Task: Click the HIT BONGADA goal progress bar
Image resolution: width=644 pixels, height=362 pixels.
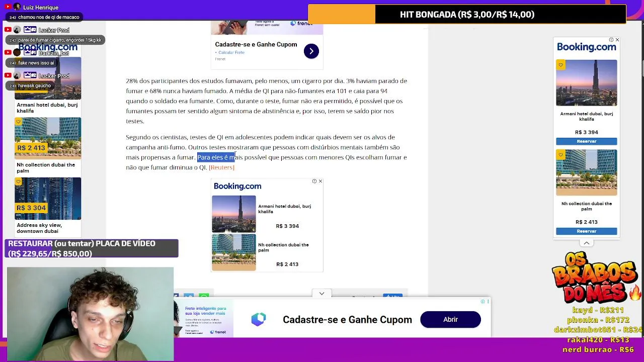Action: (467, 14)
